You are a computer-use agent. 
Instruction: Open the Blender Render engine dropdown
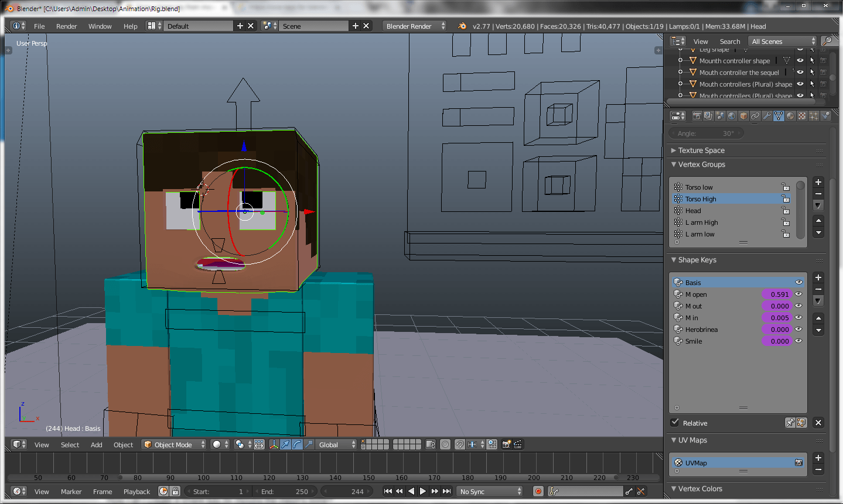click(x=415, y=26)
